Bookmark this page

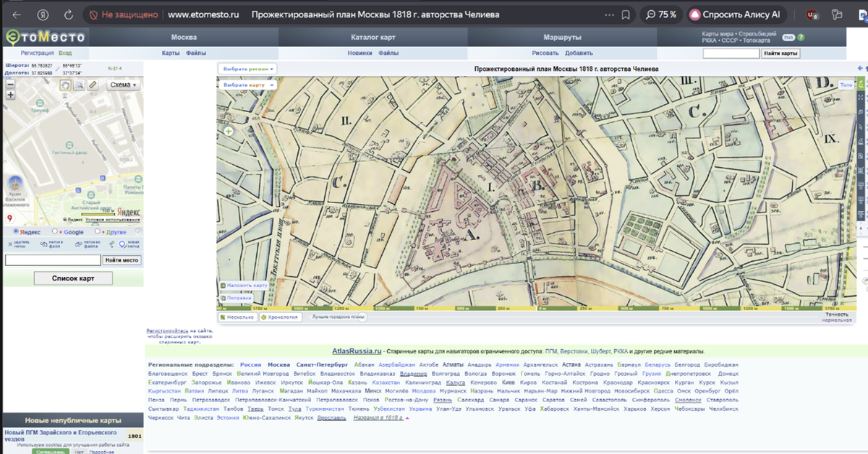point(625,14)
